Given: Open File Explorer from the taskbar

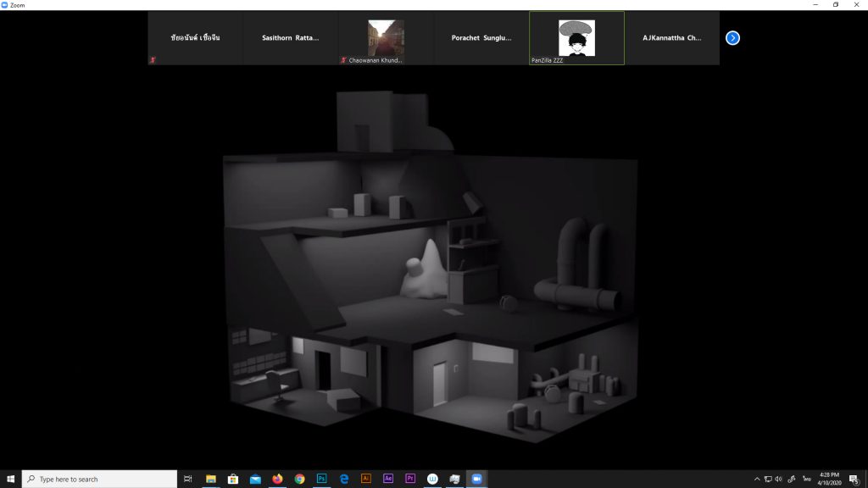Looking at the screenshot, I should click(x=211, y=479).
